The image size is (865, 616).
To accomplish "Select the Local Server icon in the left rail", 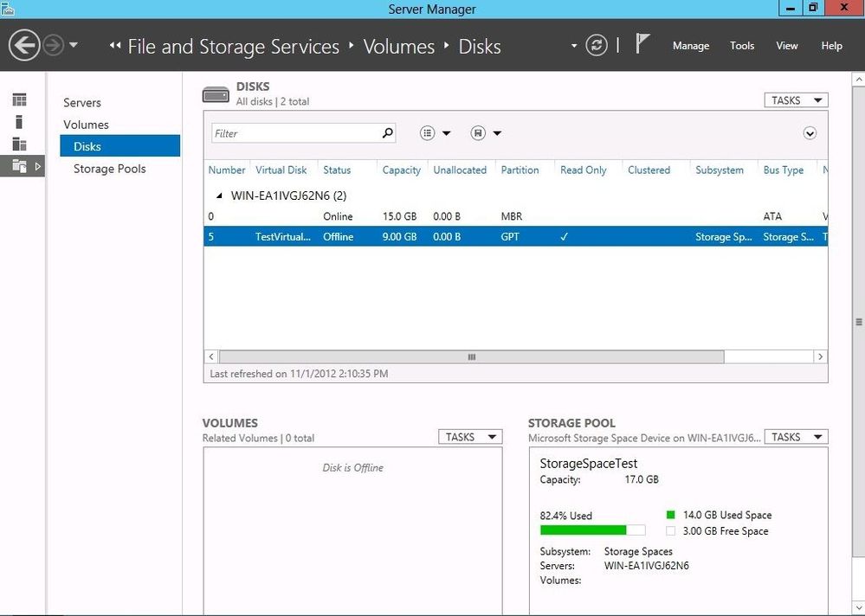I will [x=19, y=122].
